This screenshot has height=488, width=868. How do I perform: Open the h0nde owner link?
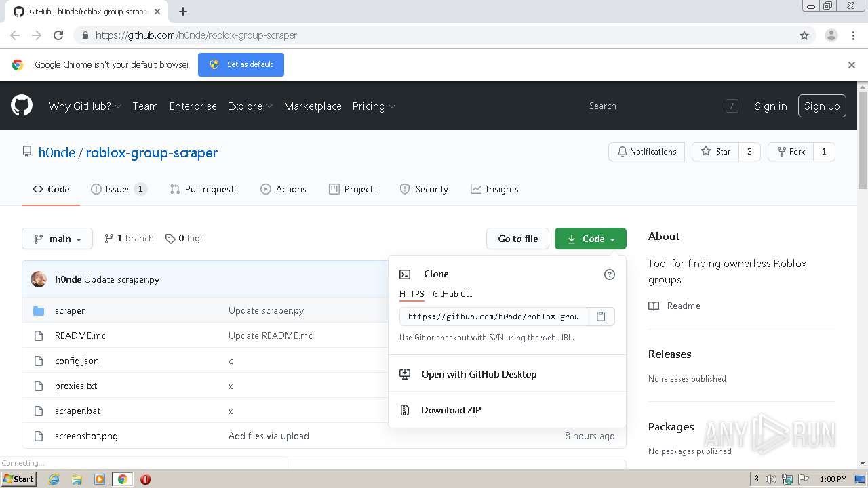[57, 152]
